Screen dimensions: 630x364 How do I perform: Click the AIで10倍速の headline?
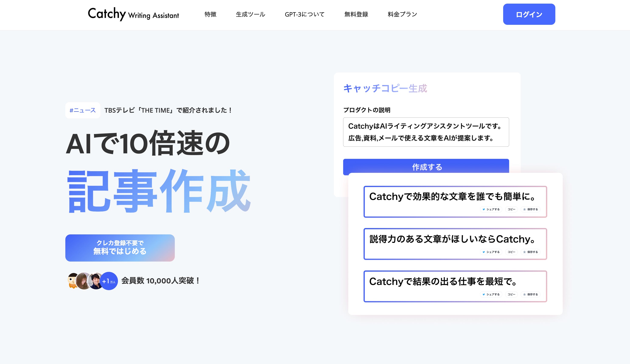point(148,143)
